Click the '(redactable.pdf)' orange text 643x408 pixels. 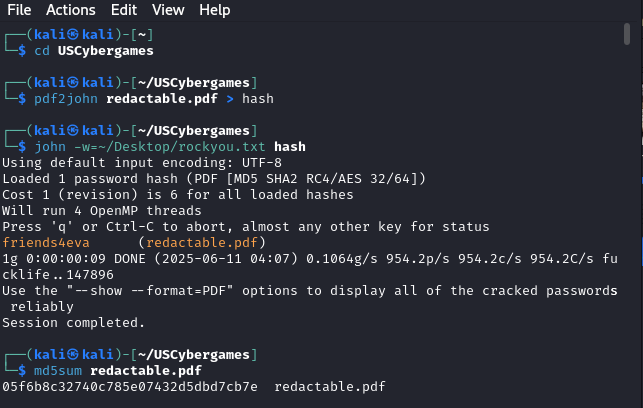[x=202, y=243]
